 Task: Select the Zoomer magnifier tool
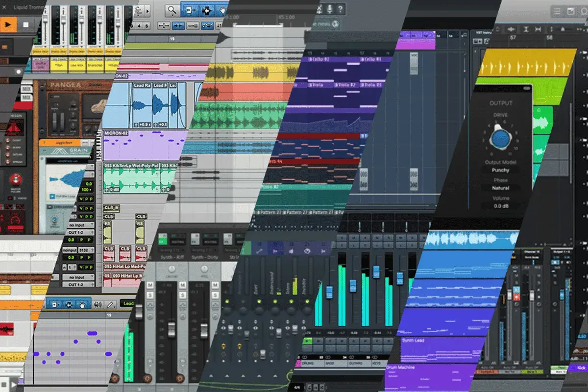coord(172,9)
